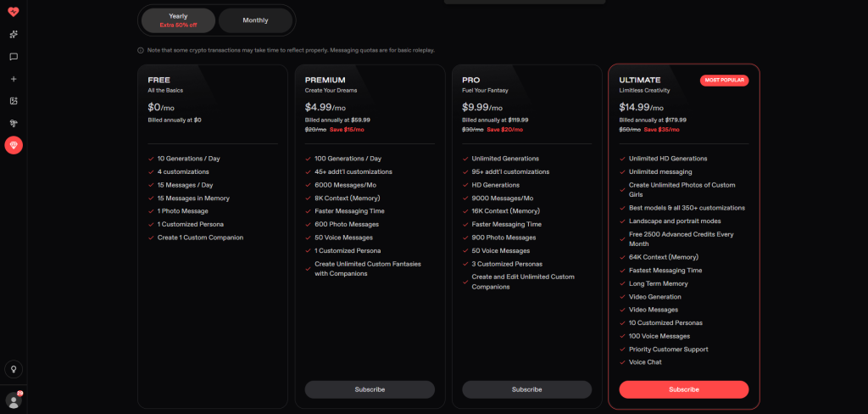Click "6000 Messages/Mo" feature
This screenshot has height=414, width=868.
click(344, 185)
